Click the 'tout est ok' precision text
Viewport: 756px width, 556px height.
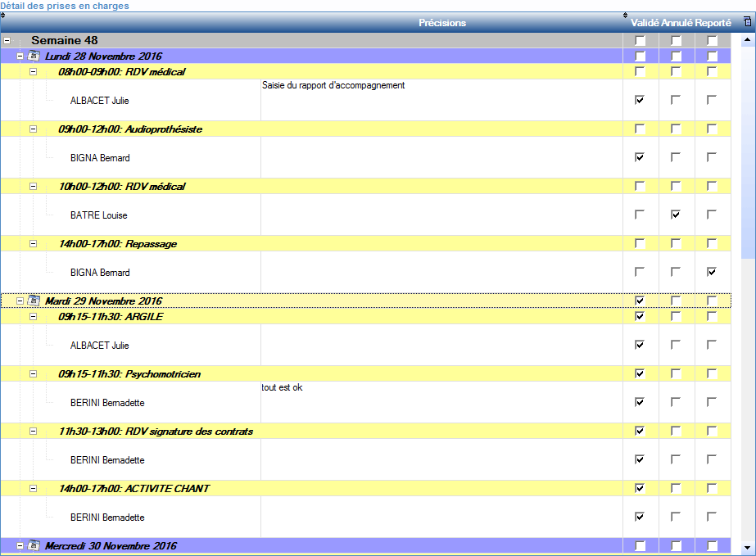(282, 387)
